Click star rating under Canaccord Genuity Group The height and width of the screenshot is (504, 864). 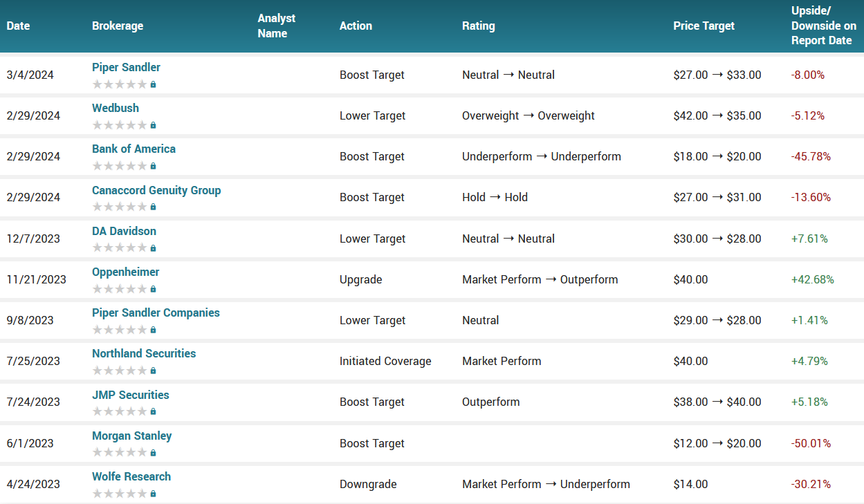point(120,207)
